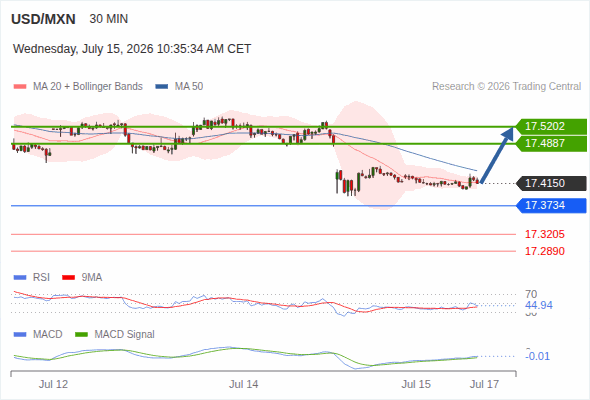This screenshot has width=590, height=400.
Task: Click the -0.01 MACD value
Action: (x=537, y=356)
